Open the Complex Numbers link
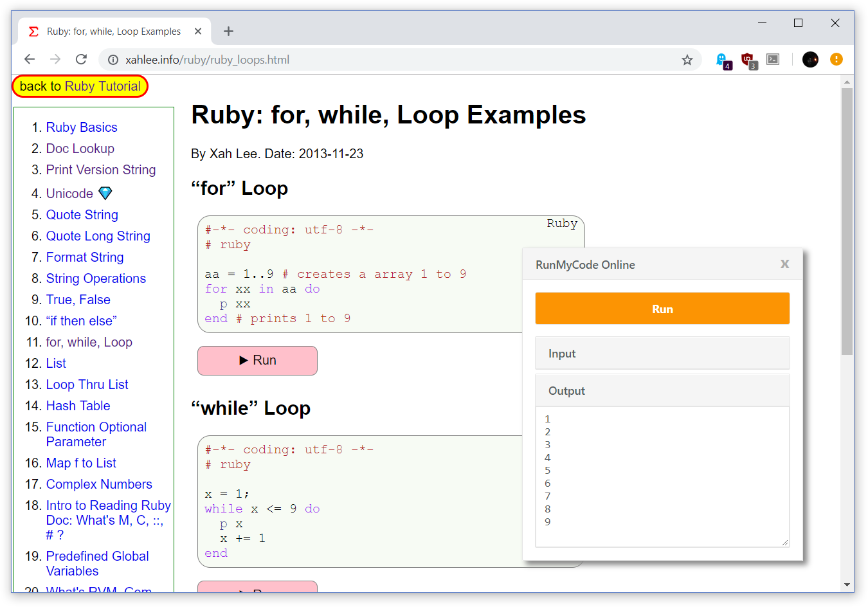 click(x=99, y=484)
